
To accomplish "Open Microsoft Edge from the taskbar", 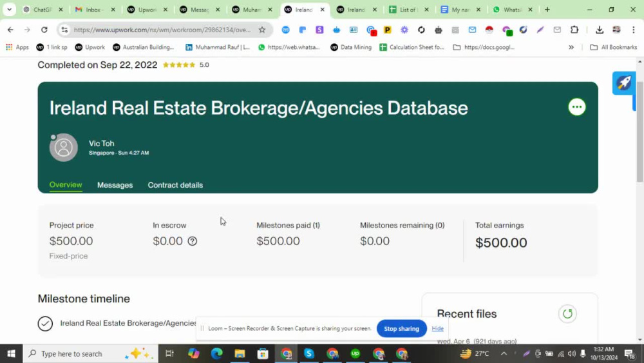I will pyautogui.click(x=216, y=353).
